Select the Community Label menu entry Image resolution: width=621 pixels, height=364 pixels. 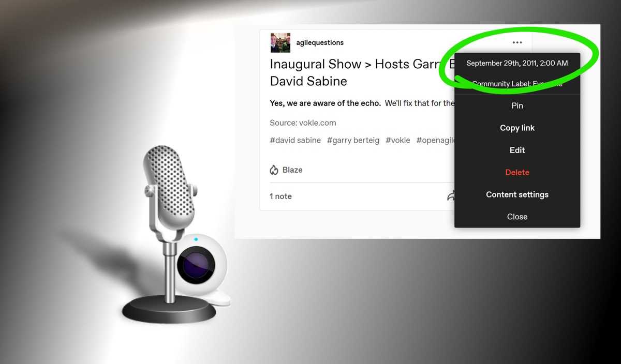coord(517,83)
